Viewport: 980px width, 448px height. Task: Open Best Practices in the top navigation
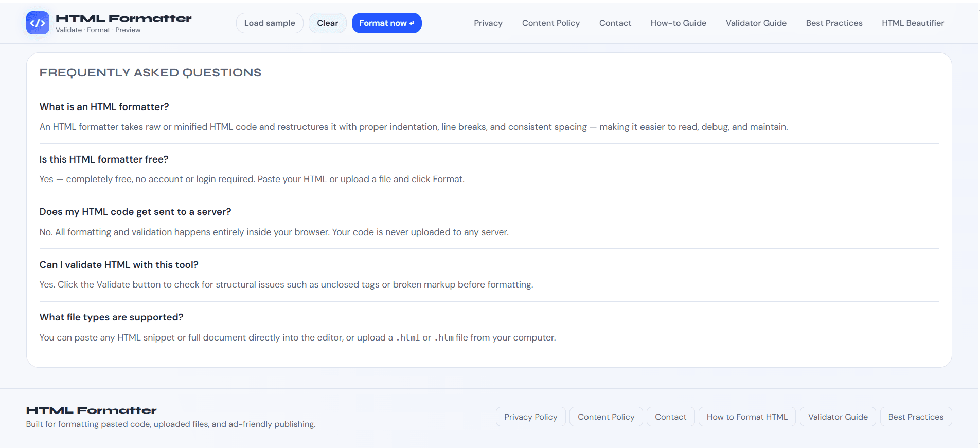[834, 23]
